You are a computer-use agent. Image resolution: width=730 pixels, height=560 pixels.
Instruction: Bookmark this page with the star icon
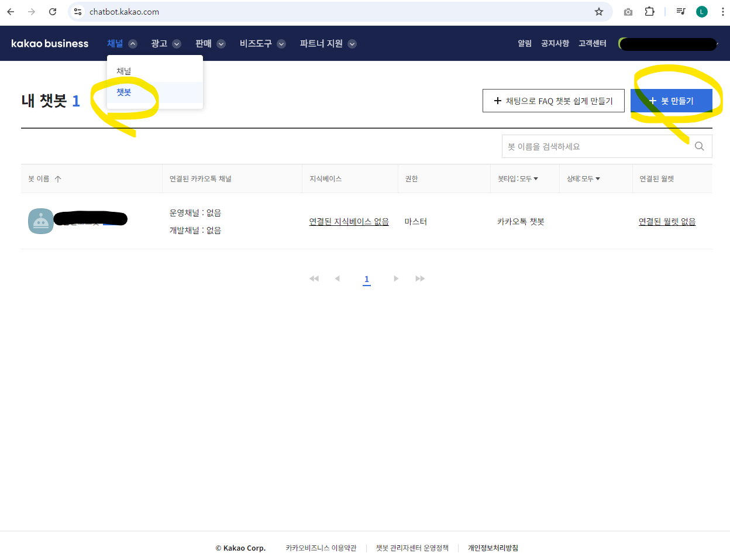click(x=599, y=12)
